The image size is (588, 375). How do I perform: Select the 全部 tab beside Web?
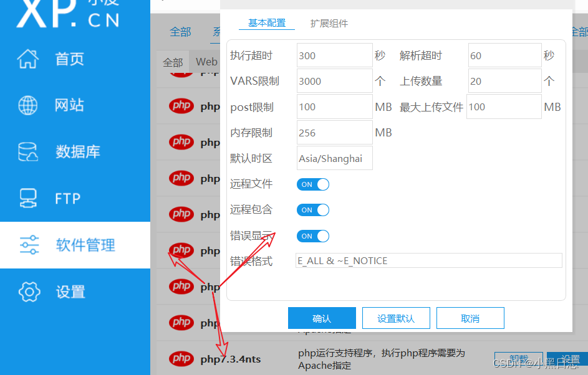click(x=173, y=62)
